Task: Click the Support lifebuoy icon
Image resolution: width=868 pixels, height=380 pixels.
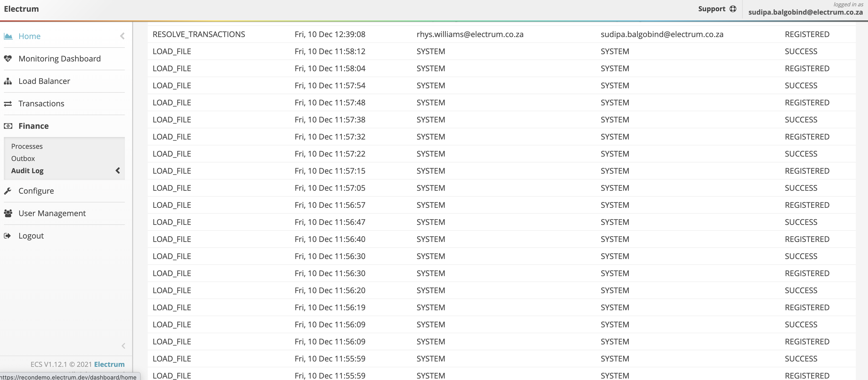Action: [732, 9]
